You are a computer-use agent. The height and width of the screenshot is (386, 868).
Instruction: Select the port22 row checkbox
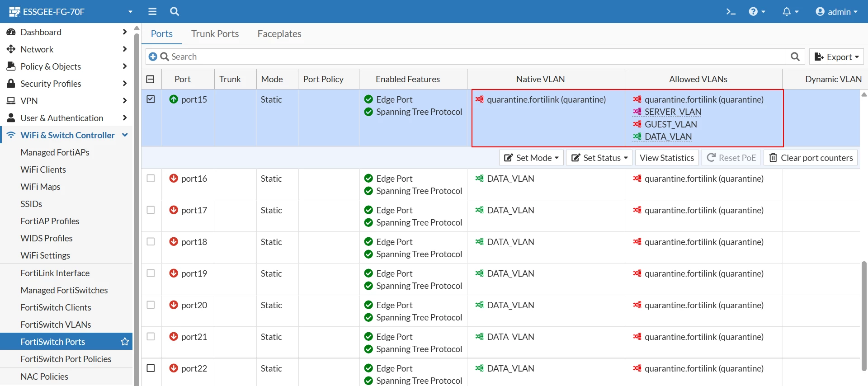click(x=151, y=368)
